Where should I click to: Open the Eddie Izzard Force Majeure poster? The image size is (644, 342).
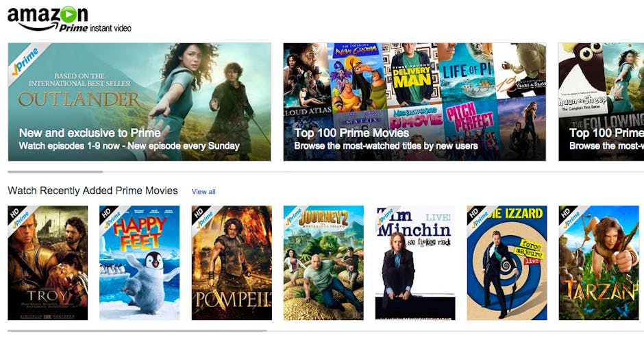point(507,262)
